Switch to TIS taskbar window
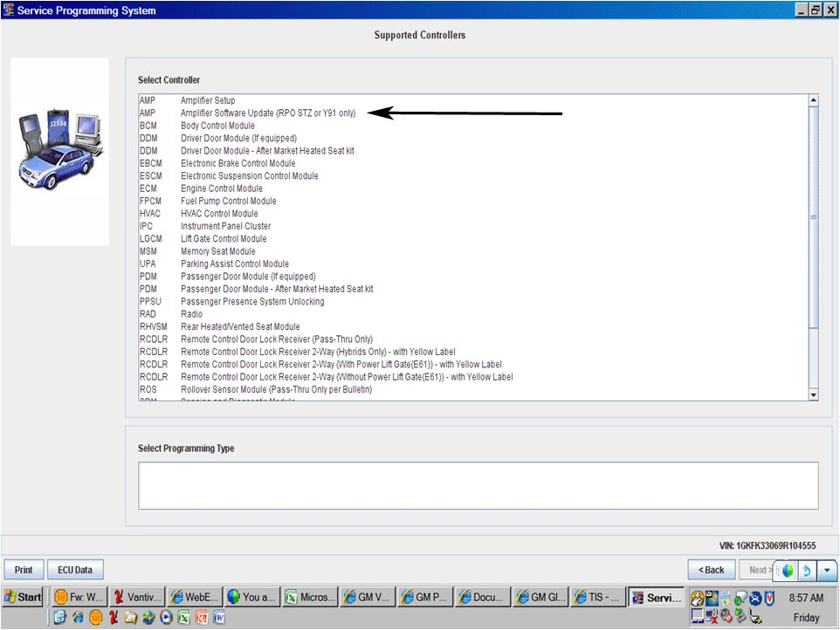Screen dimensions: 840x630 (x=598, y=598)
